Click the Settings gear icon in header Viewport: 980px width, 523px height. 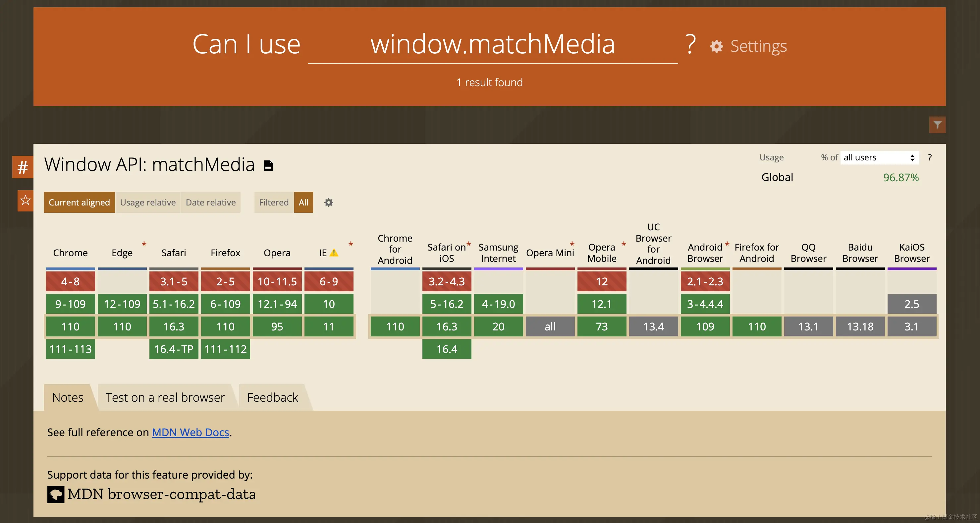click(716, 46)
